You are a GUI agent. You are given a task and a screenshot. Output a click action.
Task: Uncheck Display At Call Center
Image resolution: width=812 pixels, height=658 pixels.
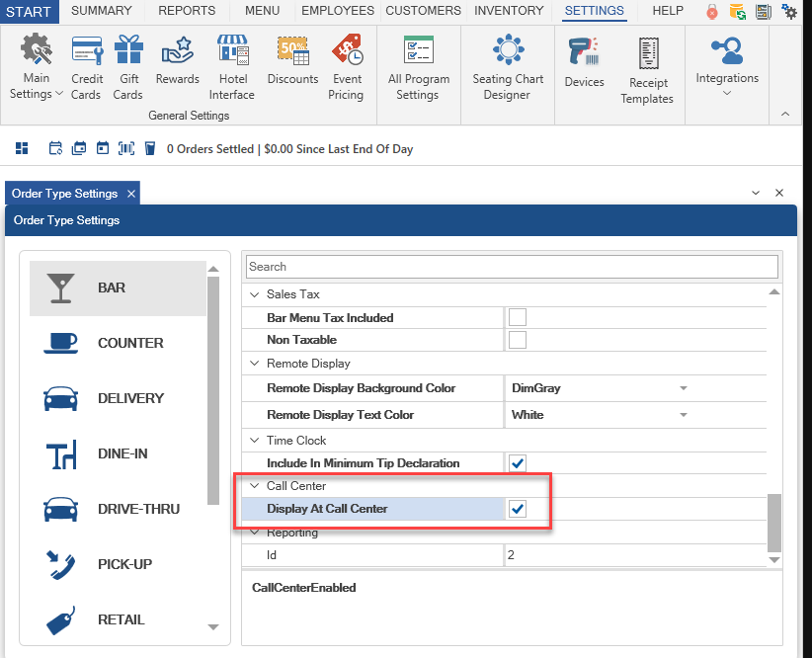[x=517, y=509]
